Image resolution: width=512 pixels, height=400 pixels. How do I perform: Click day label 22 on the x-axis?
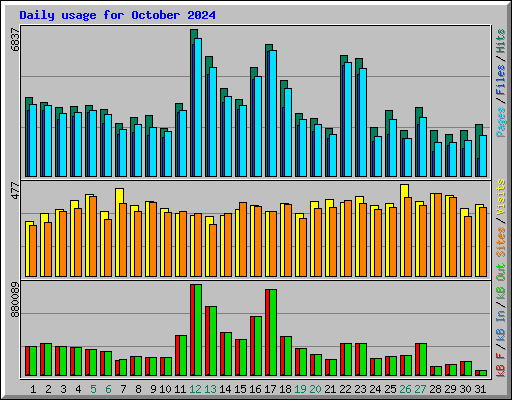(345, 389)
